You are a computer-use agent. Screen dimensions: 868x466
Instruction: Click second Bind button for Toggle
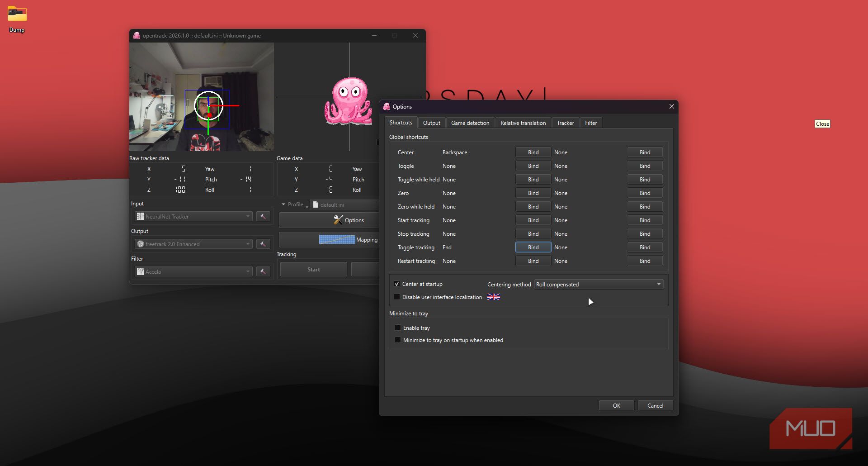pos(645,166)
